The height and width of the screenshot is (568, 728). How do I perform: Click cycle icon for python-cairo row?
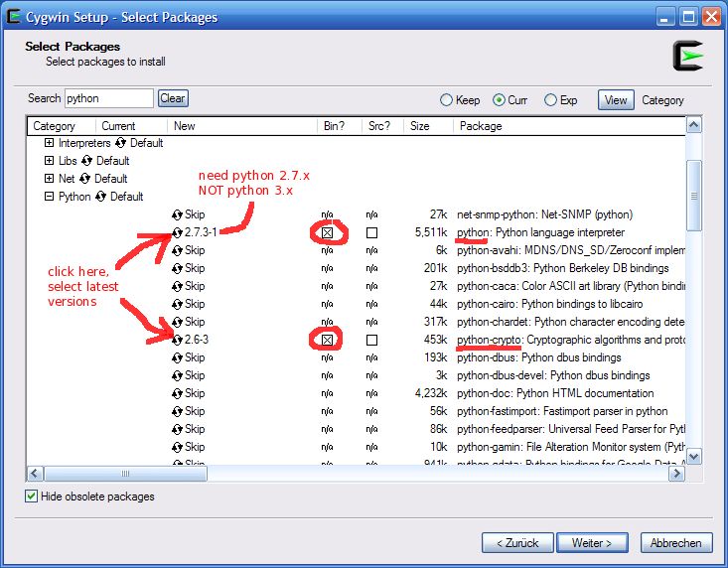click(177, 304)
